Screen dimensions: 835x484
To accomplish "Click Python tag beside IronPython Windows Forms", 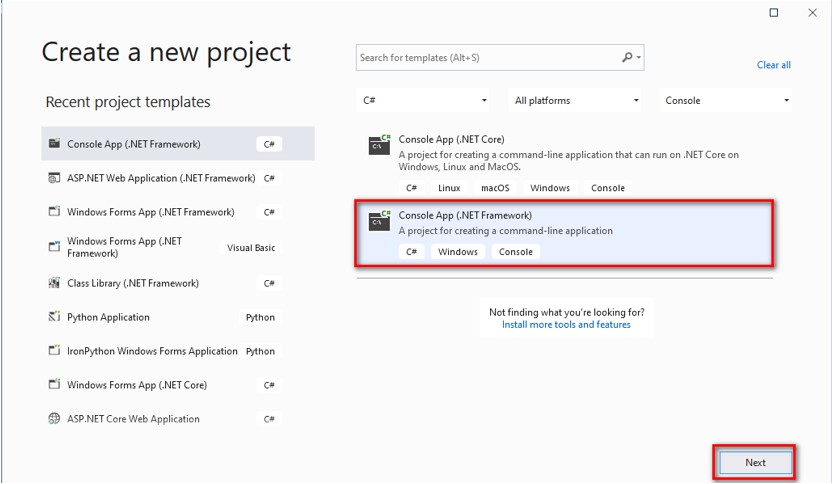I will [260, 351].
